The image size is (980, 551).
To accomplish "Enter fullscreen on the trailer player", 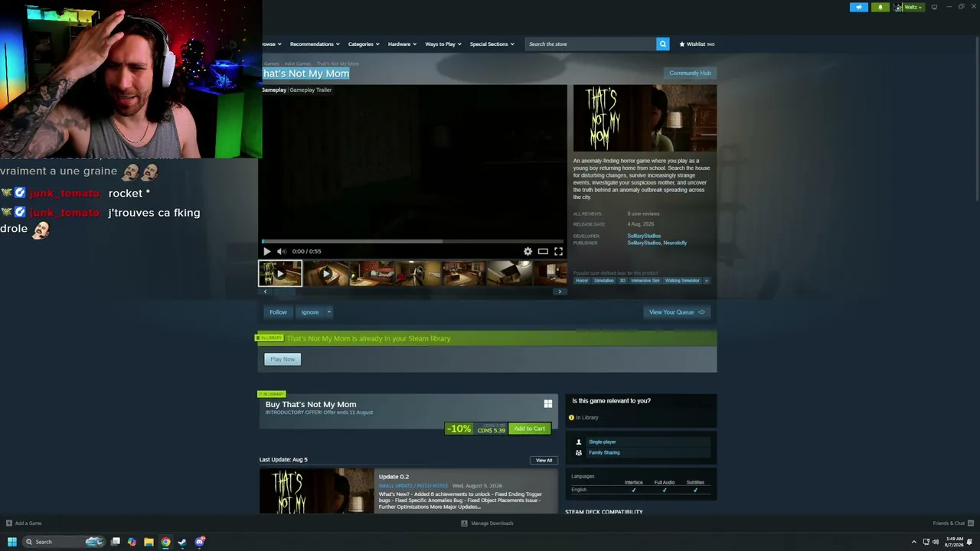I will click(x=558, y=251).
